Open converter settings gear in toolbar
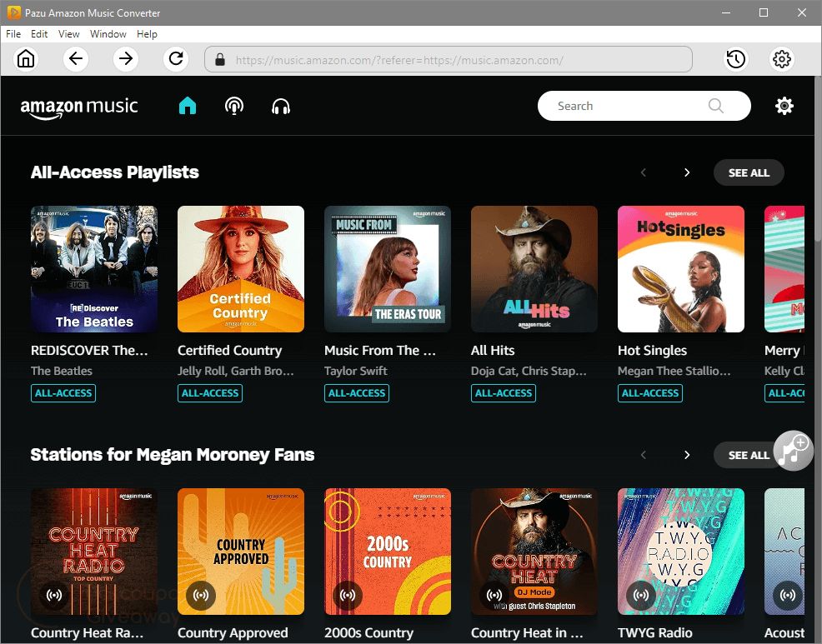Image resolution: width=822 pixels, height=644 pixels. pos(782,59)
